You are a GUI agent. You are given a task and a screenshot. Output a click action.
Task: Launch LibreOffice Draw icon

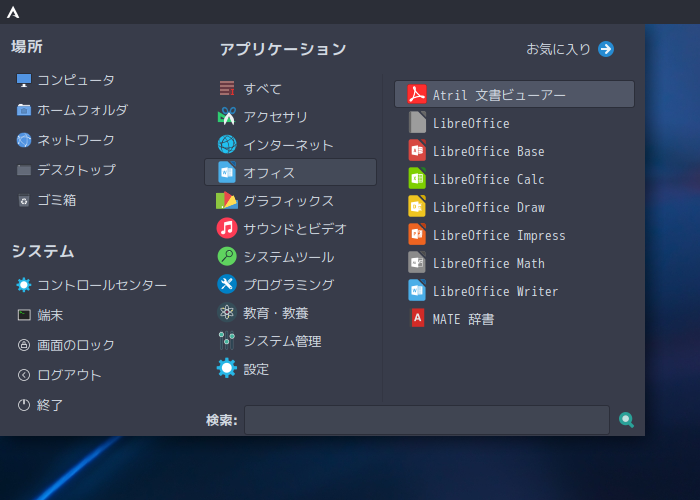417,206
